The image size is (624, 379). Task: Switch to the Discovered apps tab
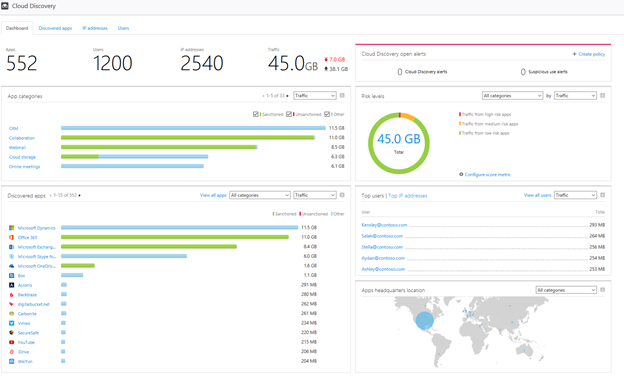click(55, 28)
